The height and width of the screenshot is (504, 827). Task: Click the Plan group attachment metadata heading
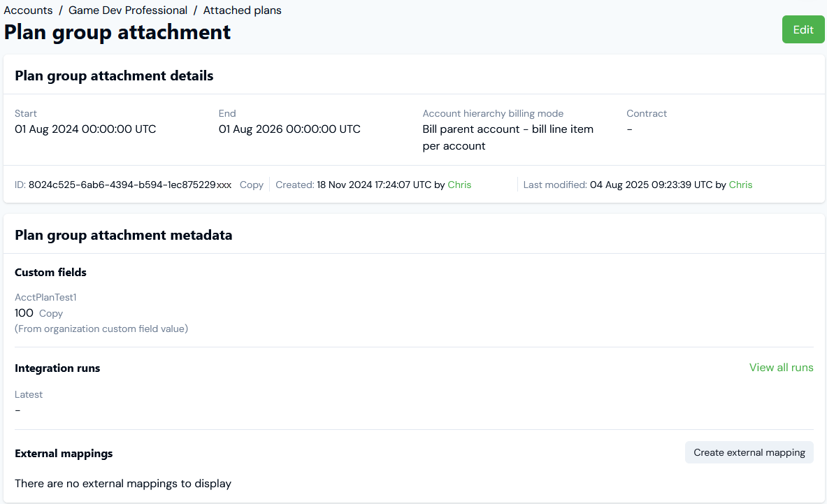[123, 236]
